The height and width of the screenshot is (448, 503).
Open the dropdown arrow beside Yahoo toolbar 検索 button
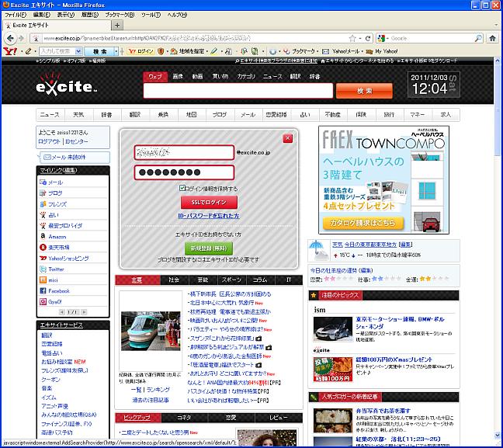pyautogui.click(x=116, y=51)
